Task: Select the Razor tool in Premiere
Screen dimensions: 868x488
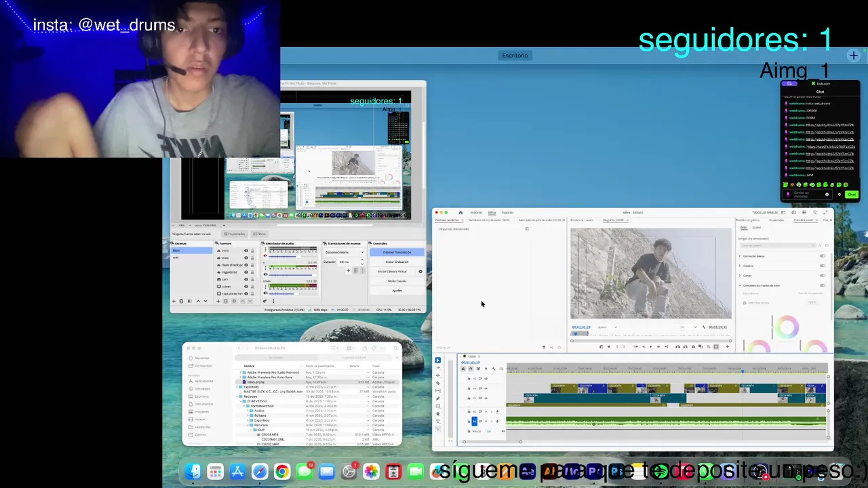Action: tap(438, 383)
